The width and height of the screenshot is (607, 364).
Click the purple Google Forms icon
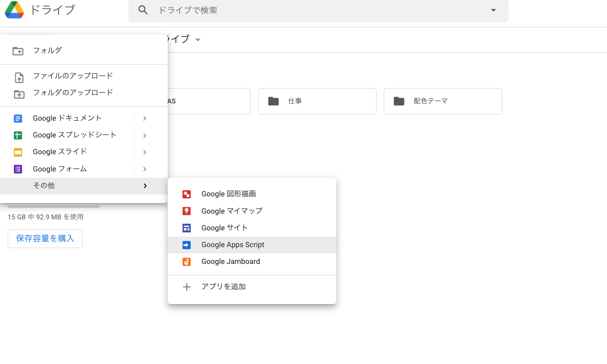click(x=18, y=169)
